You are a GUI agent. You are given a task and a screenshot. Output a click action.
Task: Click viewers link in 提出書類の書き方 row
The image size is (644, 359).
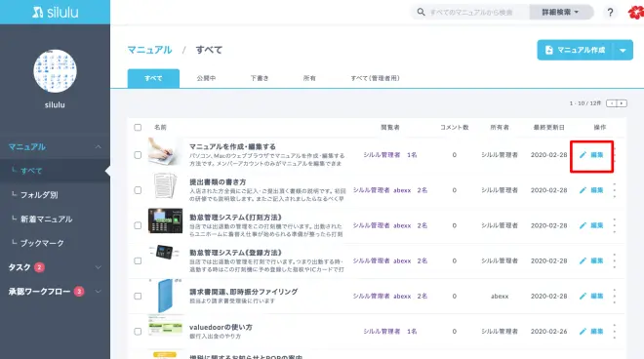[x=390, y=190]
